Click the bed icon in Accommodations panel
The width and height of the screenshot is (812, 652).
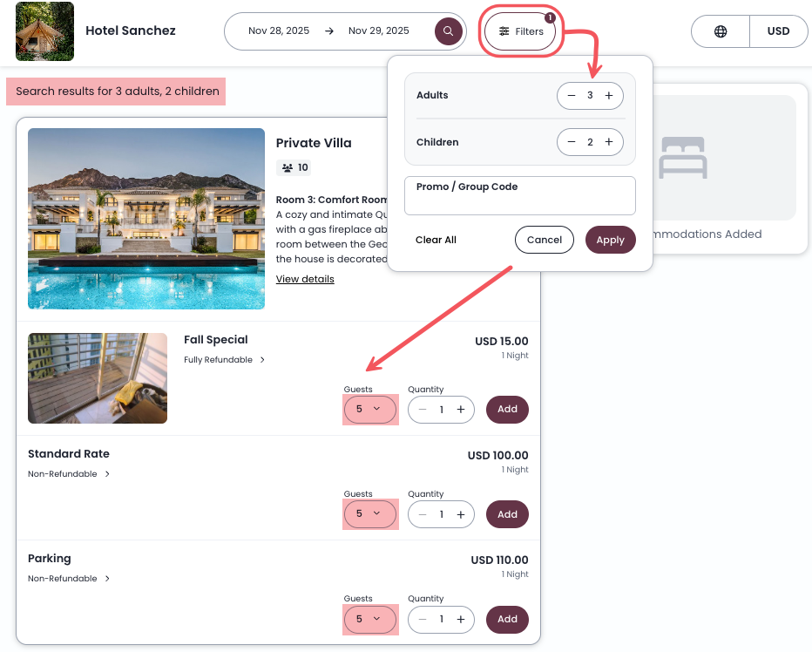pyautogui.click(x=683, y=157)
